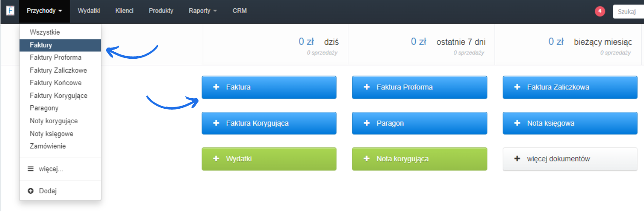This screenshot has width=644, height=217.
Task: Click plus icon on Faktura Zaliczkowa button
Action: click(517, 87)
